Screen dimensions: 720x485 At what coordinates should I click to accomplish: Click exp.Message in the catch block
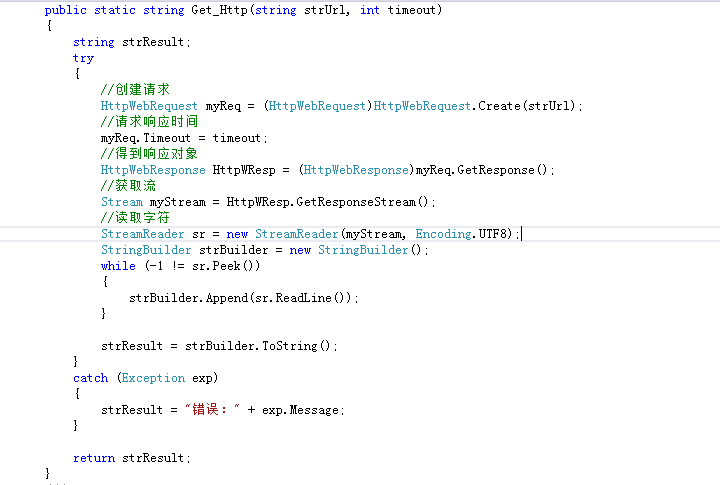[301, 410]
